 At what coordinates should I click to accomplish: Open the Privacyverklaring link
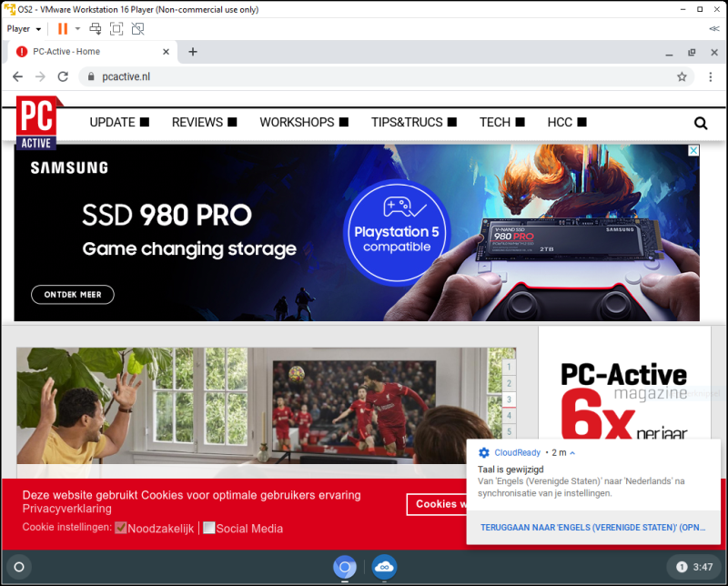(66, 509)
